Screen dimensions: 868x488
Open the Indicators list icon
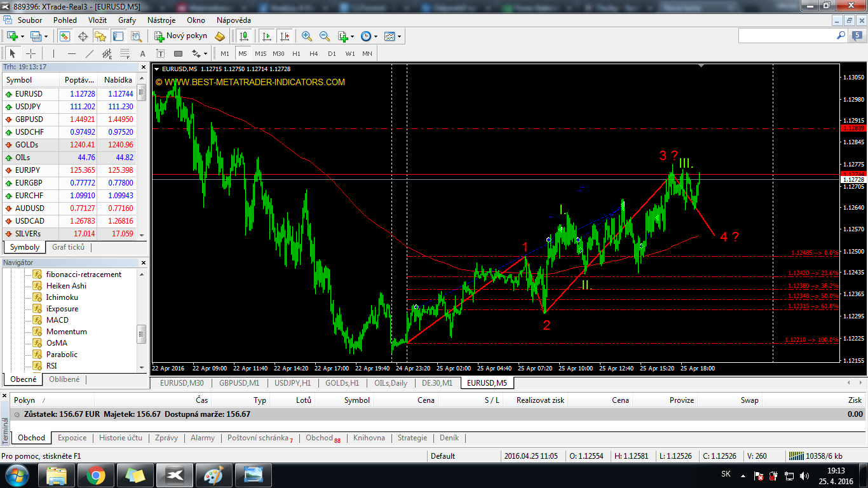342,36
